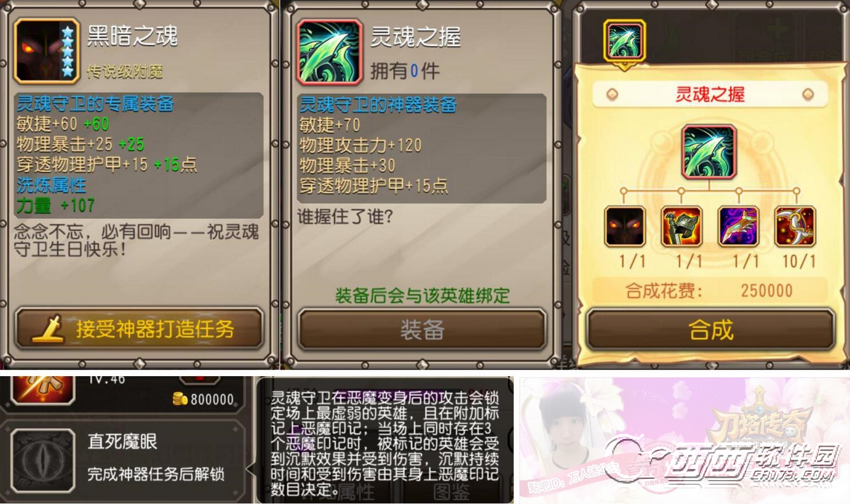Select the small 灵魂之握 icon above the scroll
Image resolution: width=850 pixels, height=504 pixels.
(x=625, y=41)
